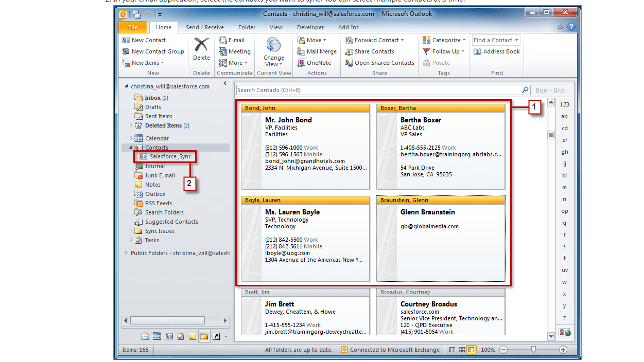Switch to the Send / Receive tab
The width and height of the screenshot is (644, 362).
click(205, 27)
